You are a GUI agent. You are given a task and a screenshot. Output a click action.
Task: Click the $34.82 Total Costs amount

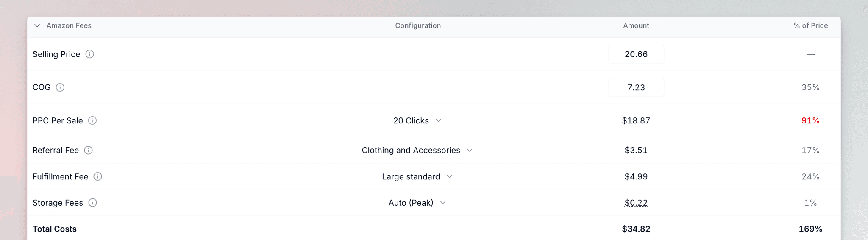click(636, 229)
